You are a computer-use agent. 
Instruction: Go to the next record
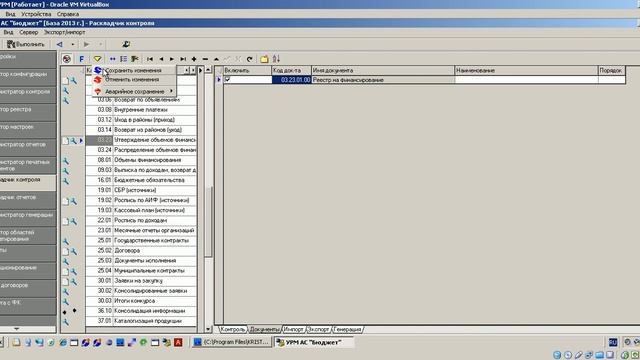pyautogui.click(x=172, y=59)
